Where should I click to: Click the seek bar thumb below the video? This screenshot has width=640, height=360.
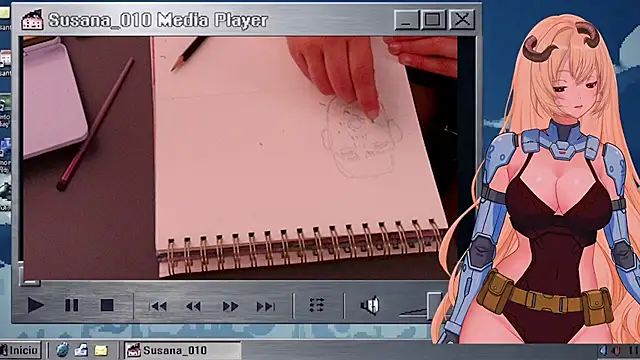click(x=30, y=274)
